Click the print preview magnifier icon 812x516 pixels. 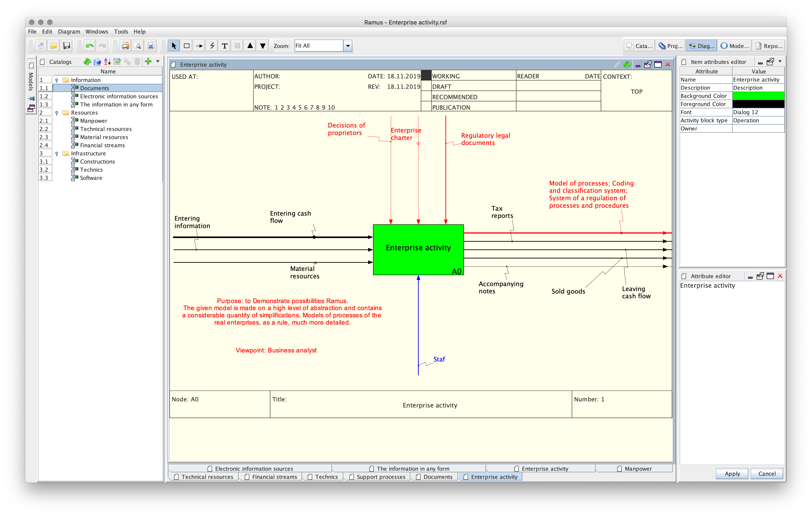pos(138,46)
